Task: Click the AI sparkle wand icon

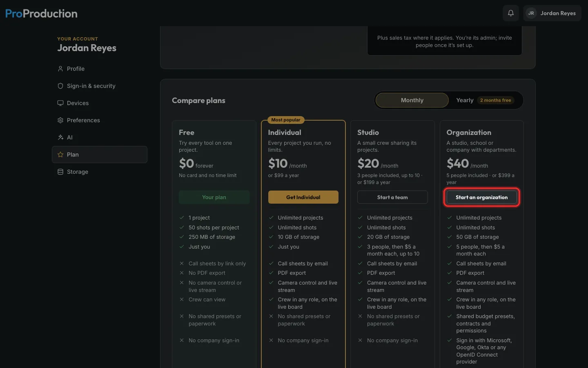Action: click(x=60, y=137)
